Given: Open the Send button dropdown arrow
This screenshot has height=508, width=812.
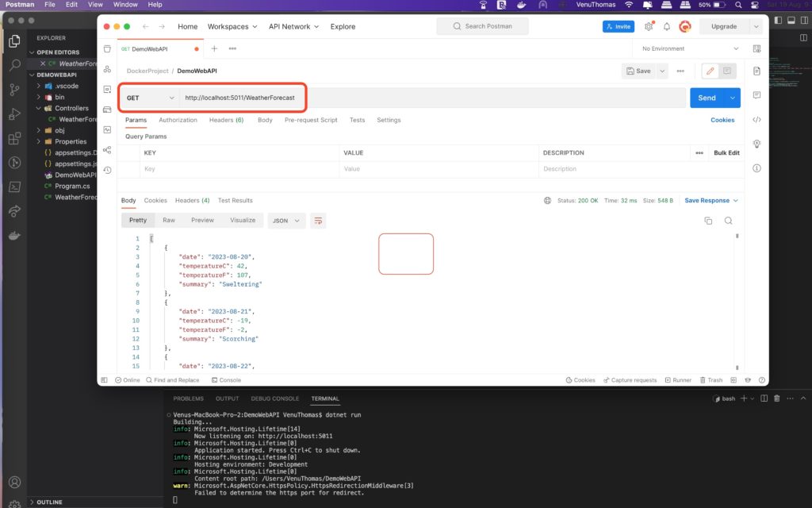Looking at the screenshot, I should pyautogui.click(x=732, y=98).
